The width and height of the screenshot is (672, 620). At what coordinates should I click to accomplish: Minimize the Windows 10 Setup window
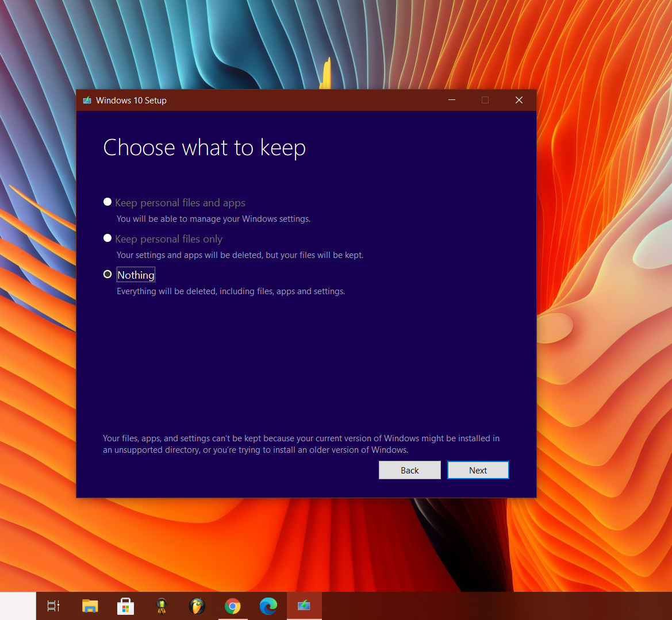coord(452,100)
